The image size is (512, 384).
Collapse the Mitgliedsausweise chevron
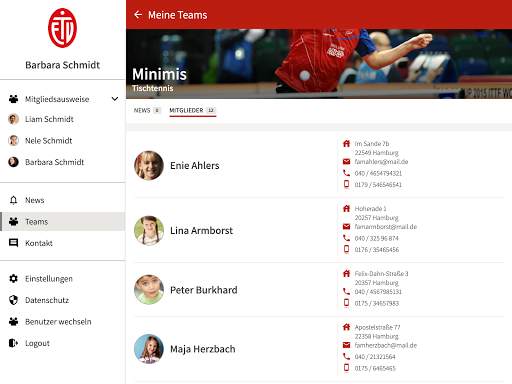click(x=115, y=99)
